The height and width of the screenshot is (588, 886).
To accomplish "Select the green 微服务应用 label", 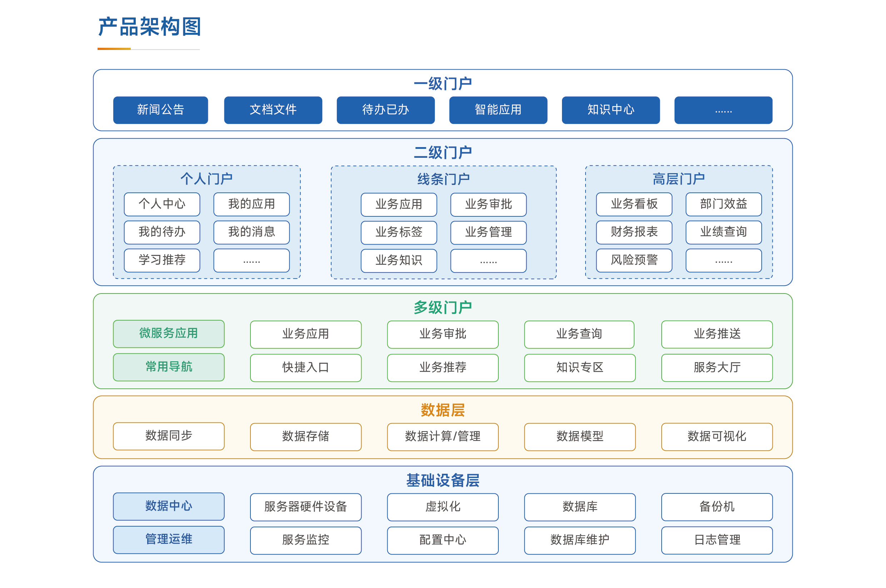I will [169, 334].
